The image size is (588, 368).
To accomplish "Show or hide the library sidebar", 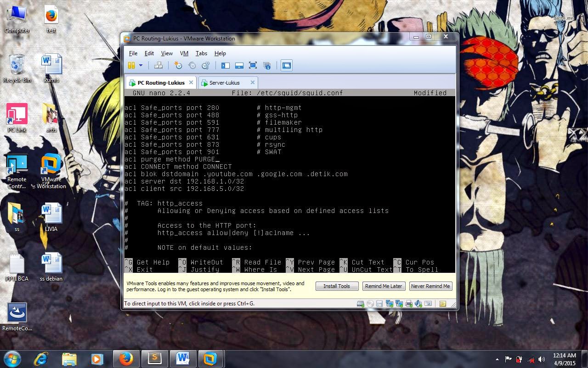I will tap(225, 66).
